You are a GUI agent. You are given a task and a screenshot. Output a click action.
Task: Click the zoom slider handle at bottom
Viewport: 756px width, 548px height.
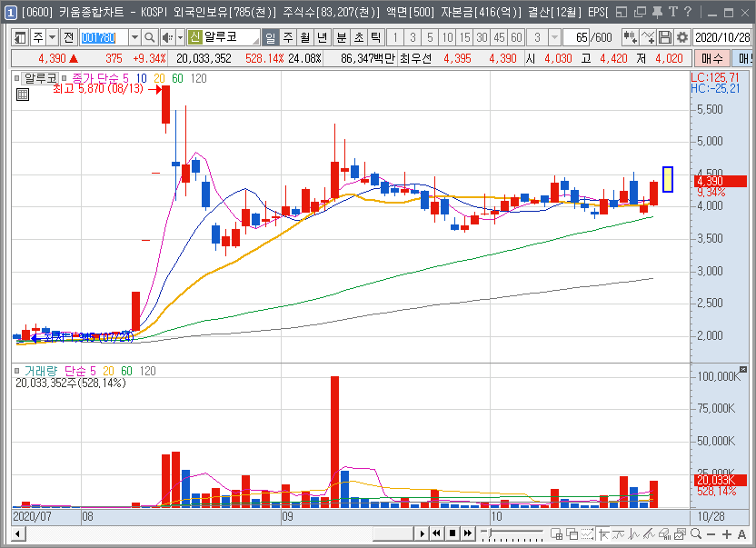(x=489, y=533)
